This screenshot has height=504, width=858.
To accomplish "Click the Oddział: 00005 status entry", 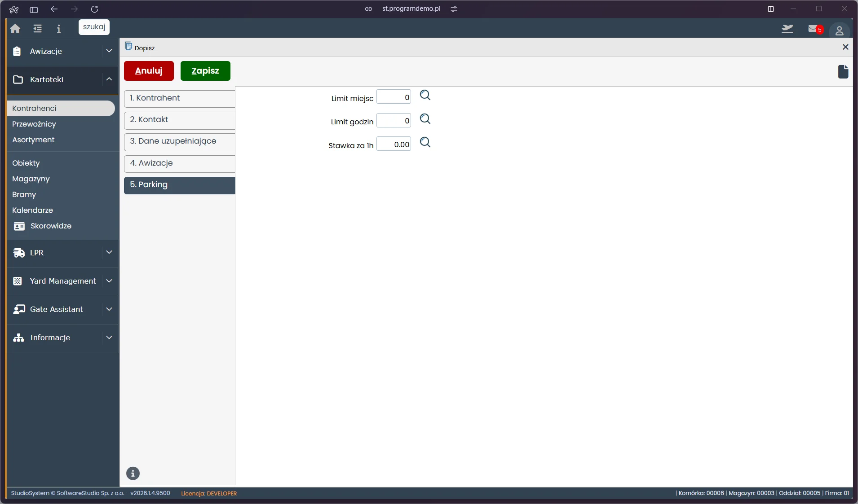I will (800, 493).
